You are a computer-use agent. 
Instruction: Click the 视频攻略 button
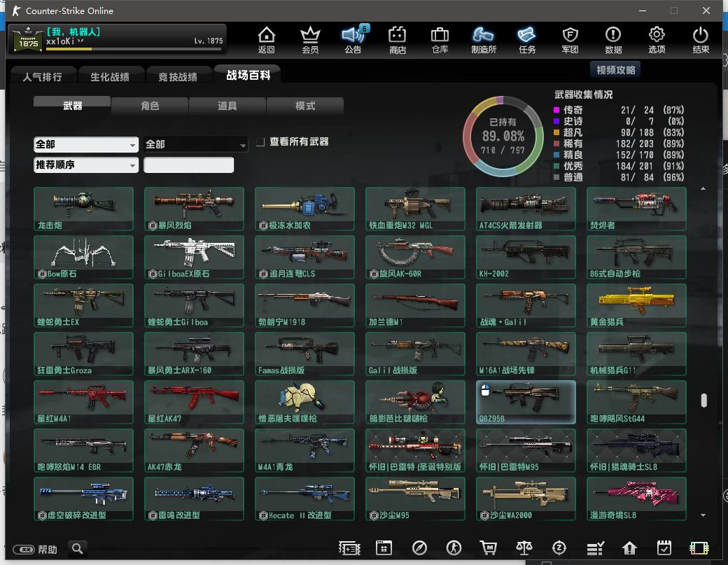pyautogui.click(x=615, y=70)
